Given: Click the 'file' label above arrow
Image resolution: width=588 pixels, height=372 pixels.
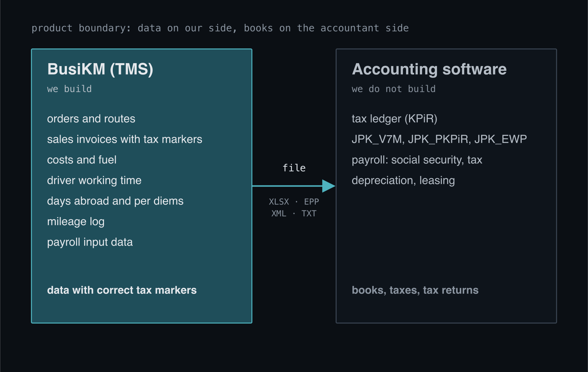Looking at the screenshot, I should (x=294, y=168).
